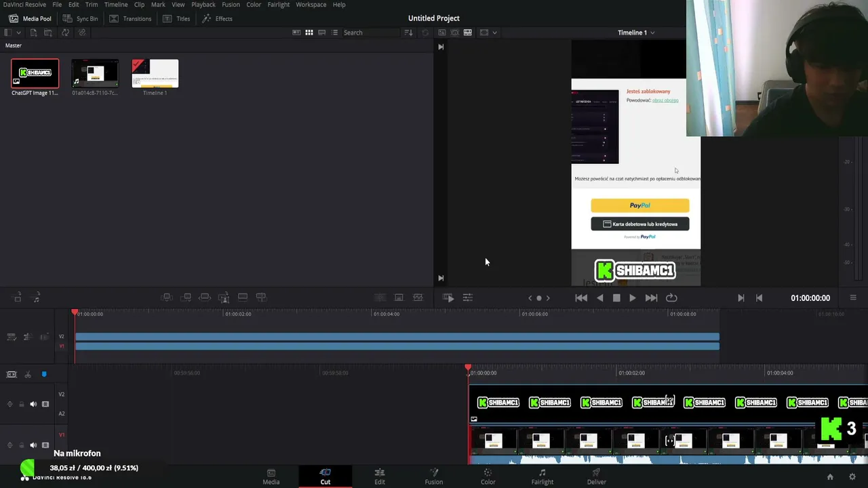Click the Ripple Overwrite edit icon

205,298
